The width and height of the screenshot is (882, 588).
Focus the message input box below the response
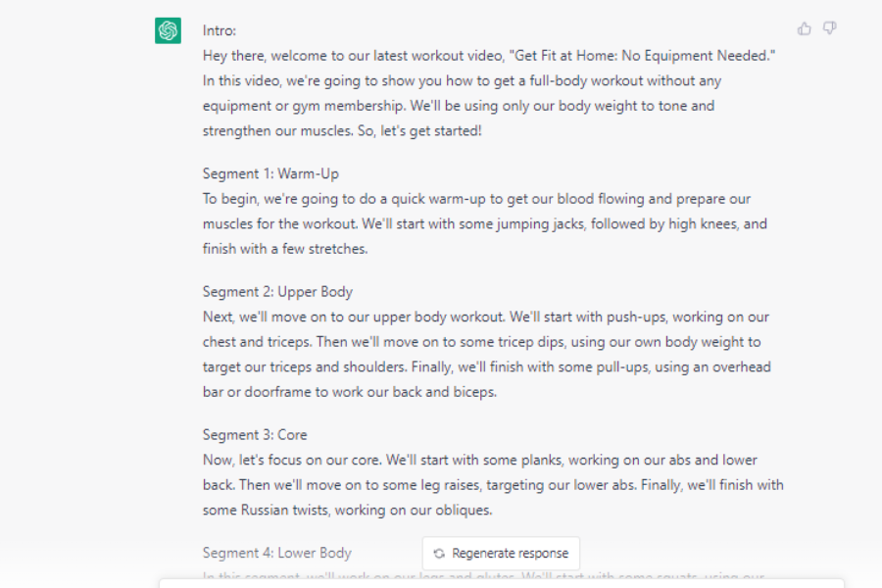click(501, 583)
